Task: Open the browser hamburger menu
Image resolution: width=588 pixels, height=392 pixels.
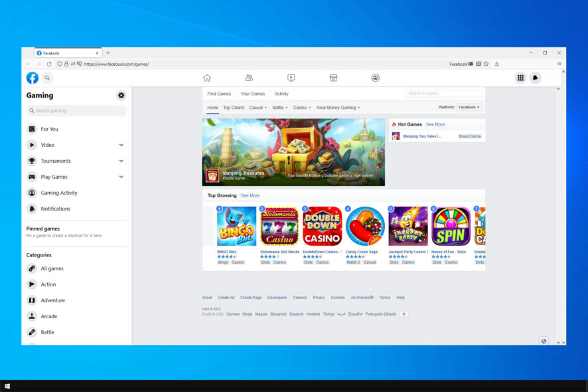Action: point(559,64)
